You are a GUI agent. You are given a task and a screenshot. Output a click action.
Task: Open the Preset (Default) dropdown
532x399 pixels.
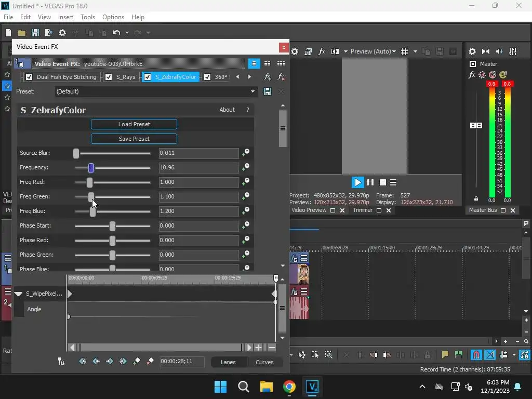[156, 91]
